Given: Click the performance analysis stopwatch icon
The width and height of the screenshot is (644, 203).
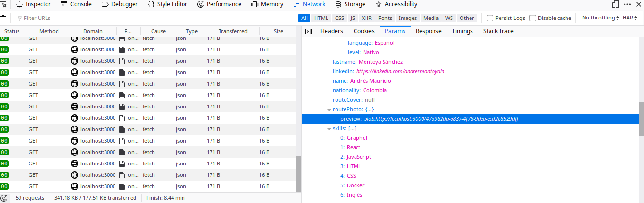Looking at the screenshot, I should (4, 198).
